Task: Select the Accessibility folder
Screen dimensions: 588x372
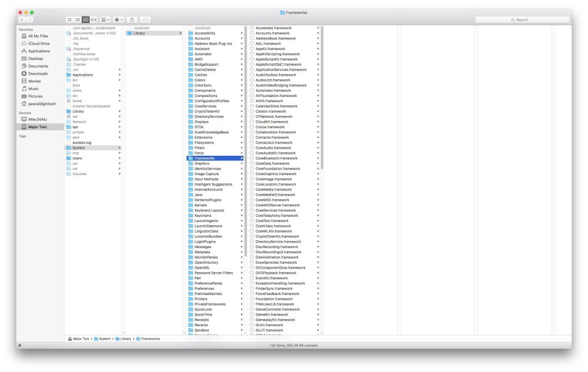Action: (215, 33)
